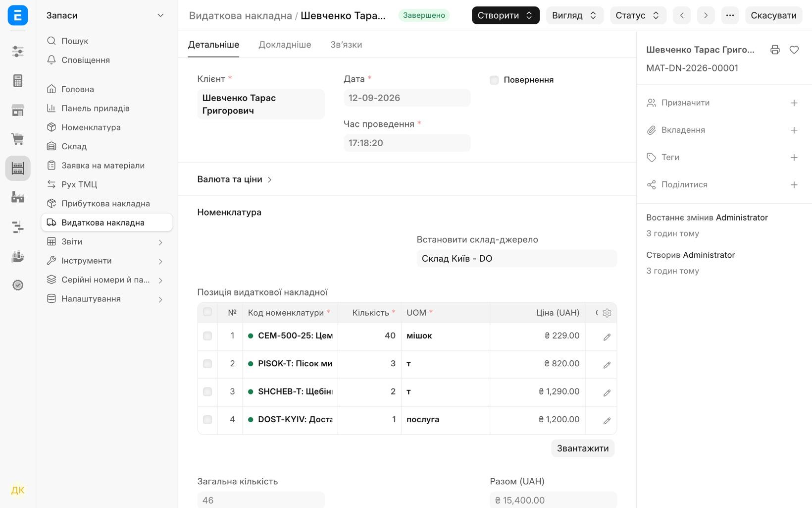Open the Статус dropdown

[x=638, y=15]
